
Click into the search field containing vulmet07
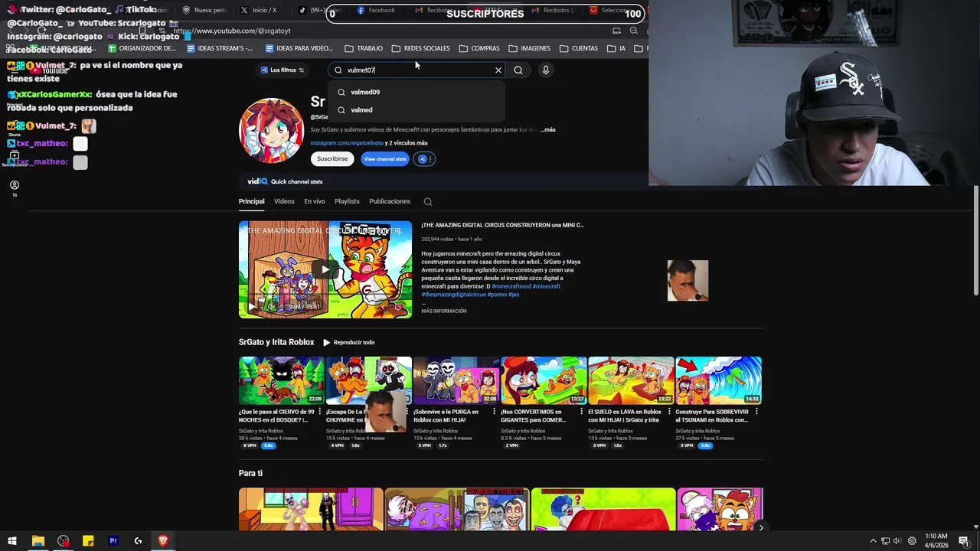[417, 70]
